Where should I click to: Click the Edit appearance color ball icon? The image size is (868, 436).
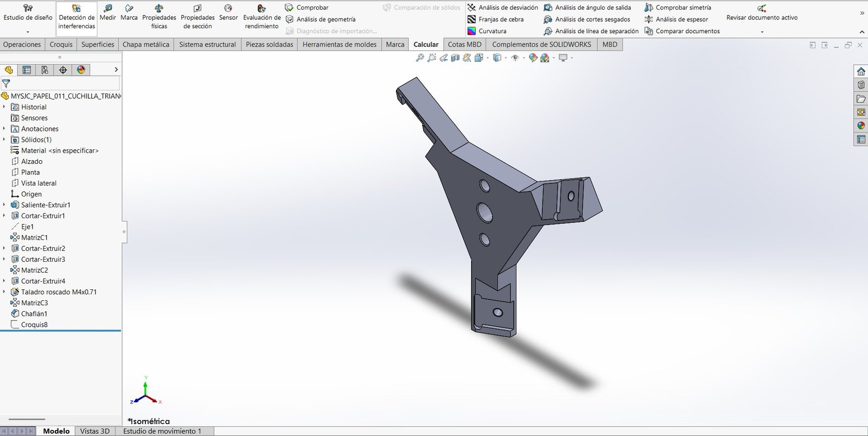(x=533, y=58)
